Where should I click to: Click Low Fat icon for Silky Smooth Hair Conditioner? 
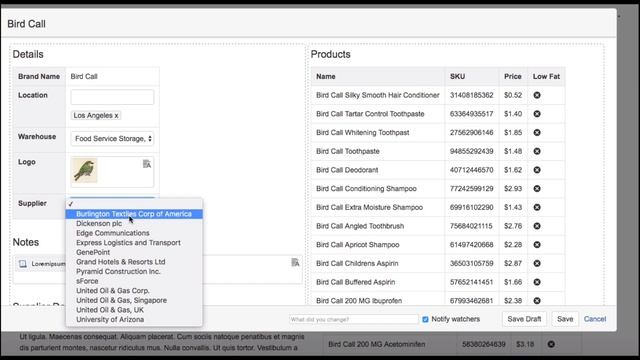tap(537, 95)
